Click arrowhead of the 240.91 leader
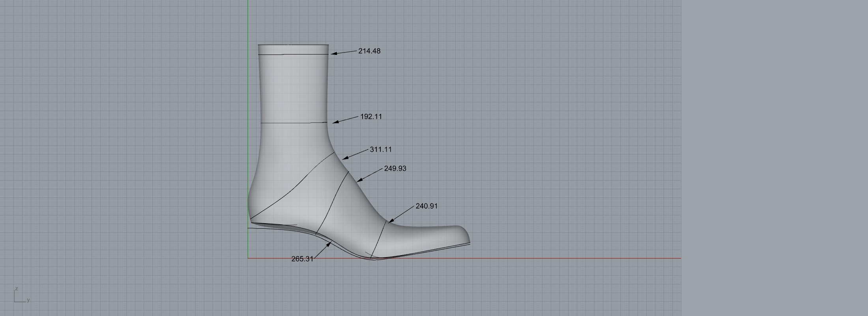The height and width of the screenshot is (316, 868). tap(390, 221)
